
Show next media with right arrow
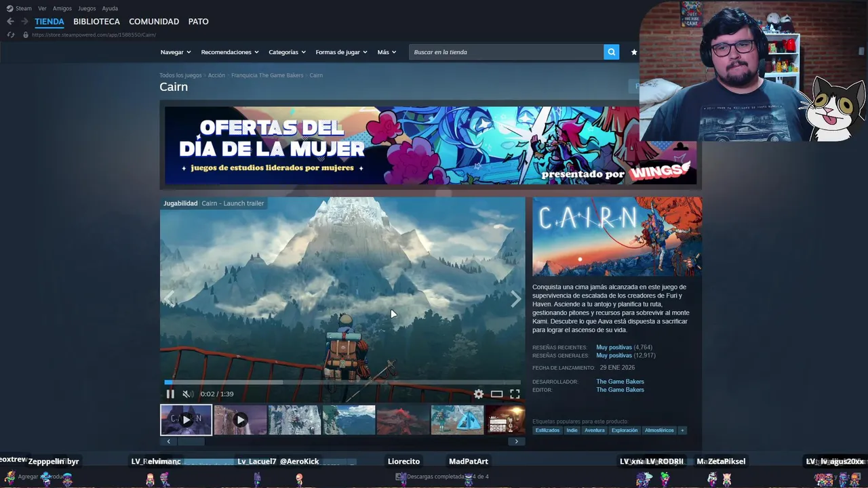click(x=516, y=299)
